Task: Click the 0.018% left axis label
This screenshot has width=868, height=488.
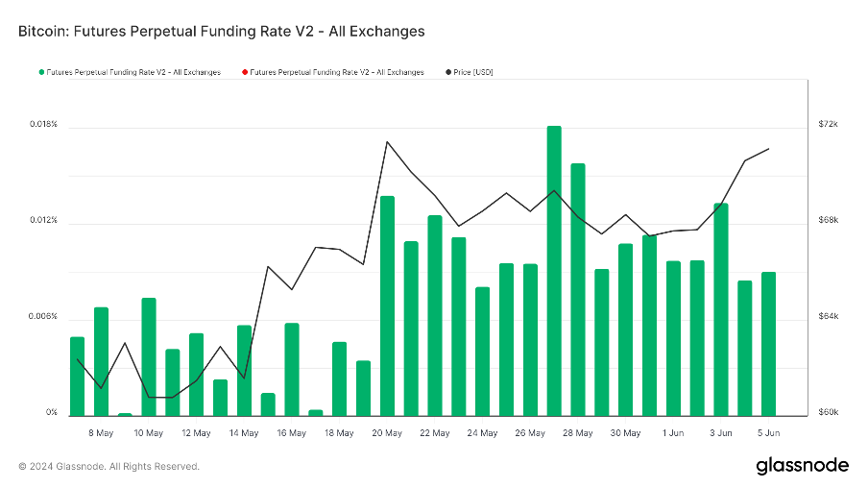Action: (x=43, y=125)
